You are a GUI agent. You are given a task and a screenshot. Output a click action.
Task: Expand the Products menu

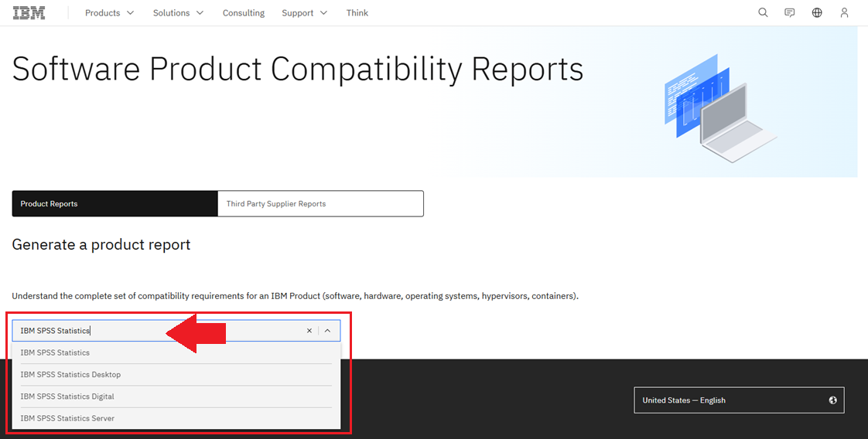(109, 12)
